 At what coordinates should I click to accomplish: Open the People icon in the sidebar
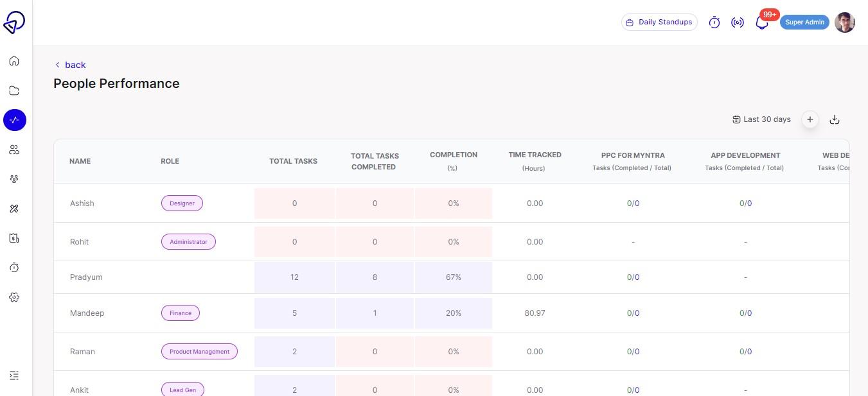point(14,150)
